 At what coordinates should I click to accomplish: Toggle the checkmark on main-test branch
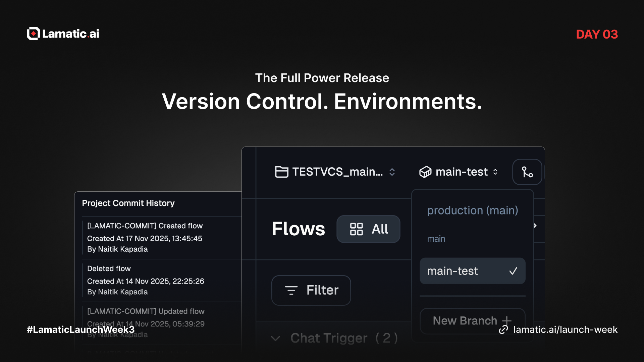(x=513, y=270)
